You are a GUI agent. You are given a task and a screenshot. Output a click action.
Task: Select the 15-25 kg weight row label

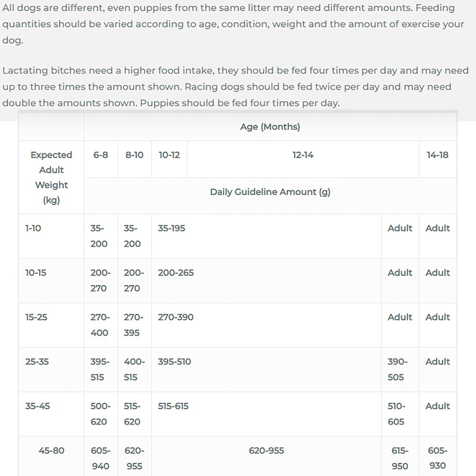click(36, 317)
